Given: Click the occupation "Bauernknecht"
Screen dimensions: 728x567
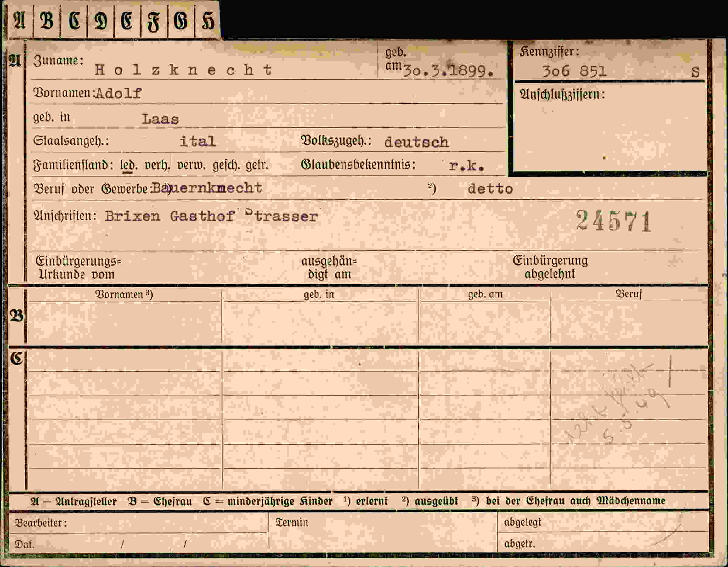Looking at the screenshot, I should click(207, 188).
